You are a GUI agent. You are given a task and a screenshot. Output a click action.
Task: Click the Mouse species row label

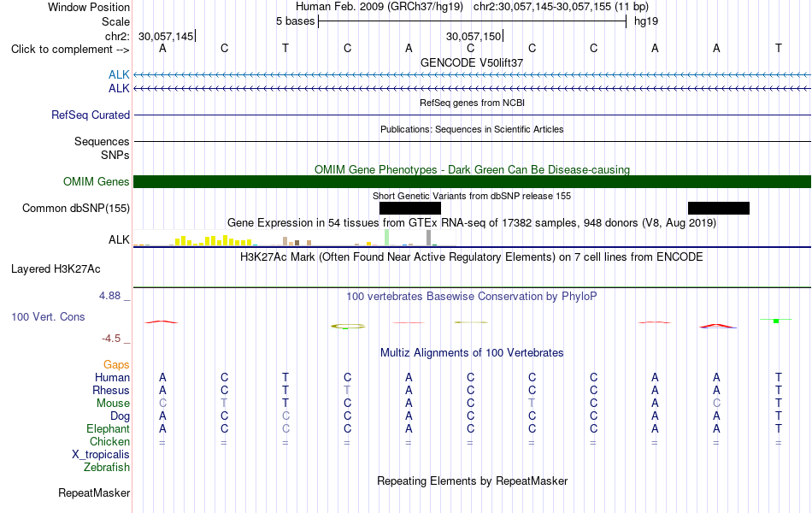(113, 404)
